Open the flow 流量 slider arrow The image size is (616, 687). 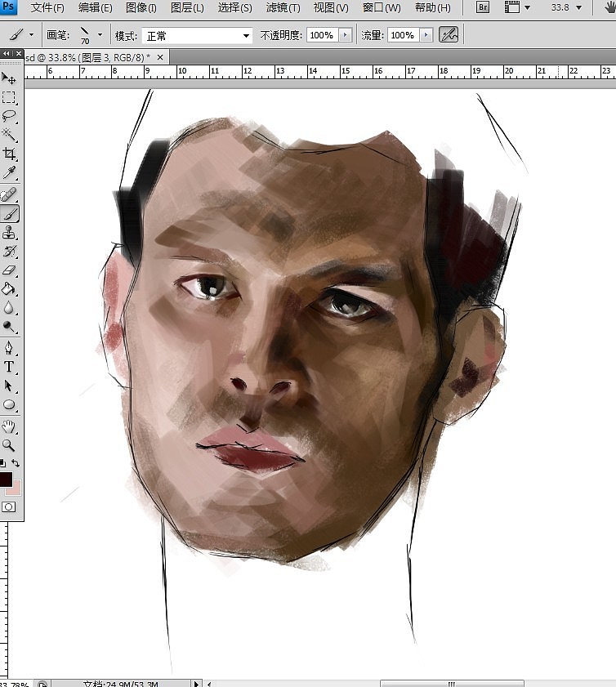click(x=426, y=35)
